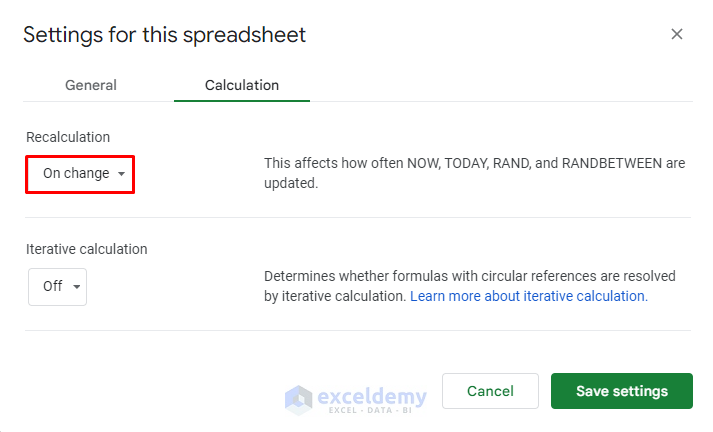Click the "EXCEL · DATA · BI" tagline
Viewport: 713px width, 432px height.
(372, 411)
